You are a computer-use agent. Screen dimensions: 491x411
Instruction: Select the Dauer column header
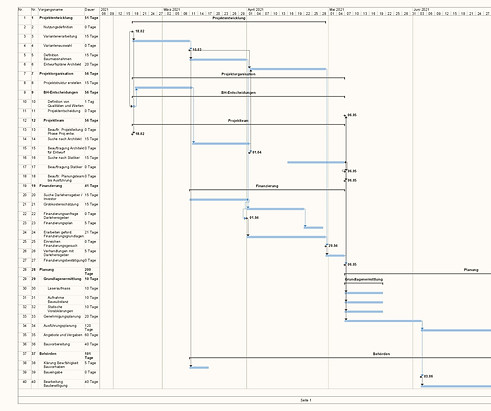pyautogui.click(x=89, y=10)
